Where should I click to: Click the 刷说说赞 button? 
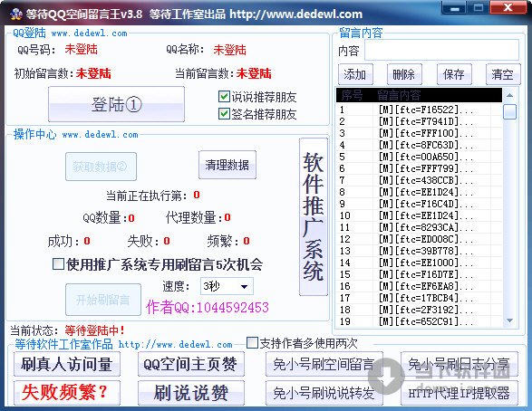tap(191, 393)
